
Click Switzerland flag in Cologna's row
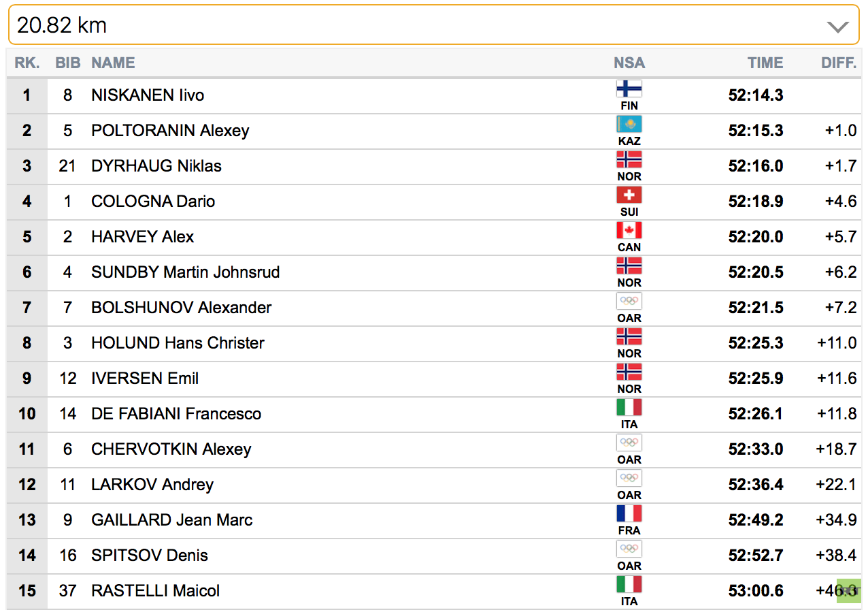pos(629,195)
